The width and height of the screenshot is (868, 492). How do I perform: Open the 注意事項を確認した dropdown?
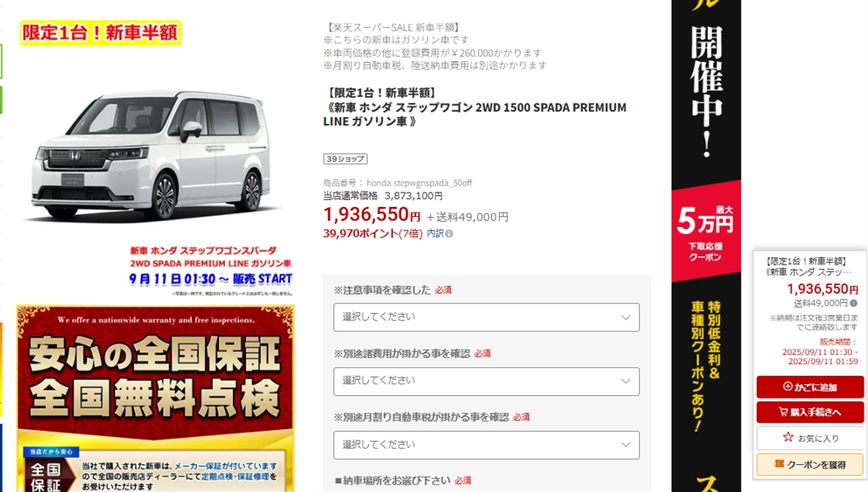pyautogui.click(x=486, y=317)
